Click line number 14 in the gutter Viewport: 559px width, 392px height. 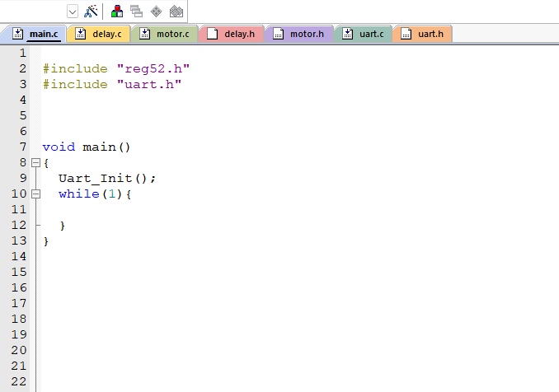click(19, 256)
